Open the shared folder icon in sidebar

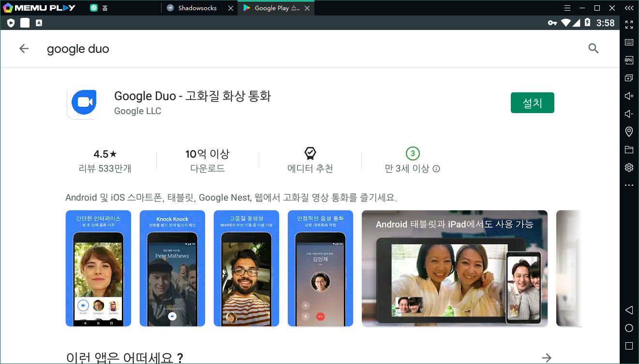coord(629,149)
